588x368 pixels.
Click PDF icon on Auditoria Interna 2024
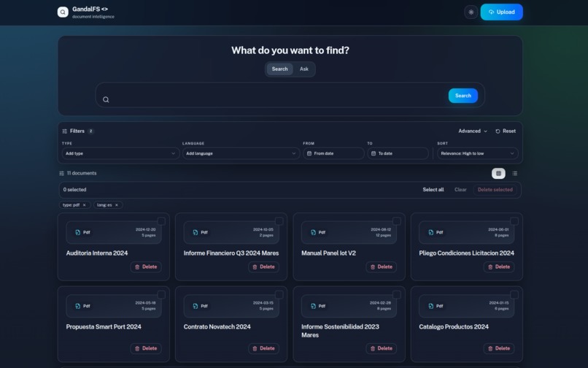coord(77,232)
